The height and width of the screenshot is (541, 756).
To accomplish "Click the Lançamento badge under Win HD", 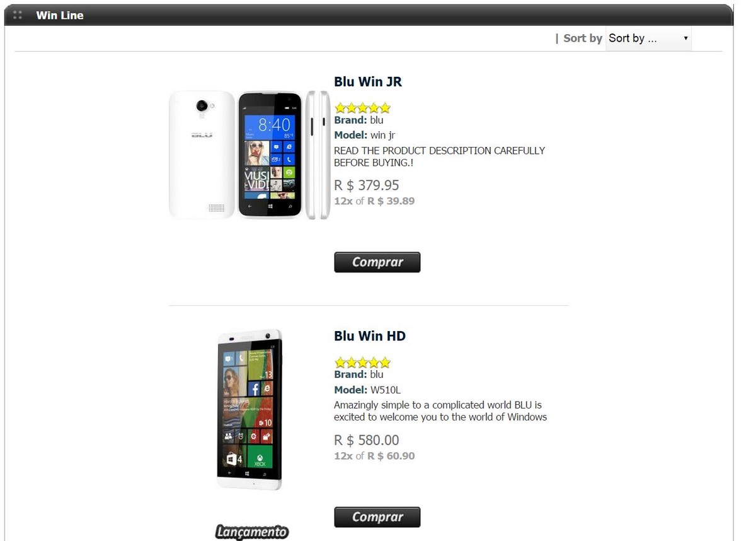I will pyautogui.click(x=251, y=532).
